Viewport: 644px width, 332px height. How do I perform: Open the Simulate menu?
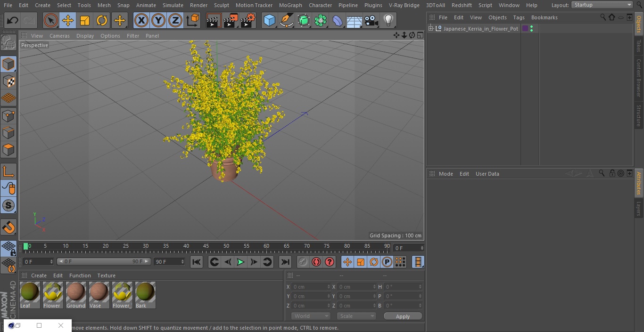(x=173, y=5)
